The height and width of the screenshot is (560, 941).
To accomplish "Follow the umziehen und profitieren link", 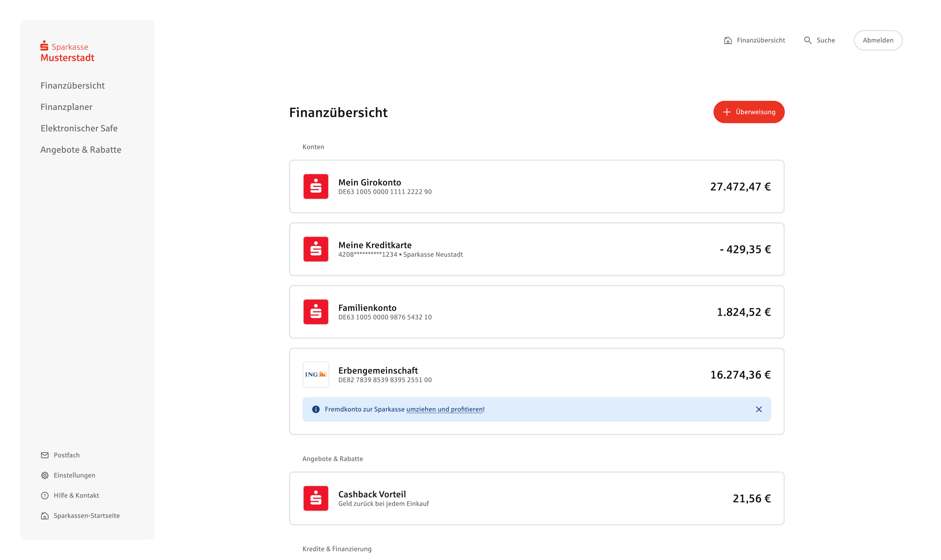I will pos(444,409).
